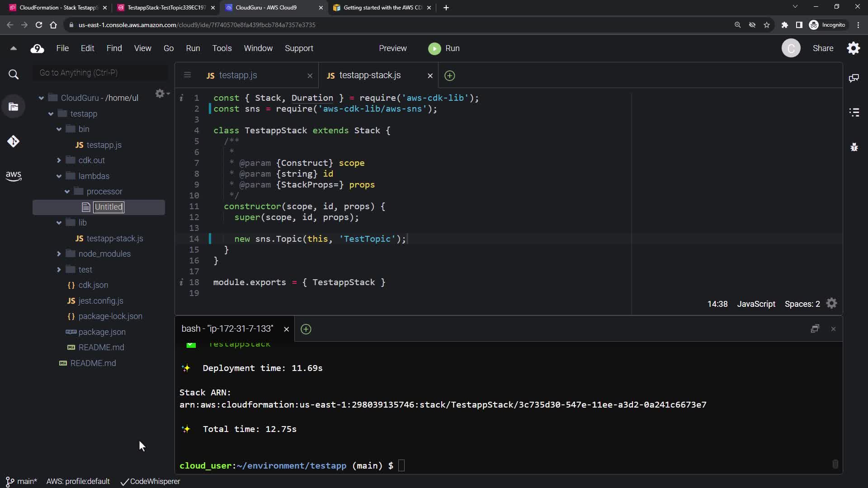868x488 pixels.
Task: Expand the cdk.out folder
Action: tap(59, 160)
